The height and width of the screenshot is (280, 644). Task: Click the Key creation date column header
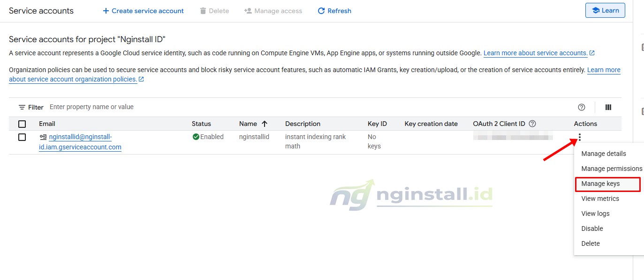431,124
